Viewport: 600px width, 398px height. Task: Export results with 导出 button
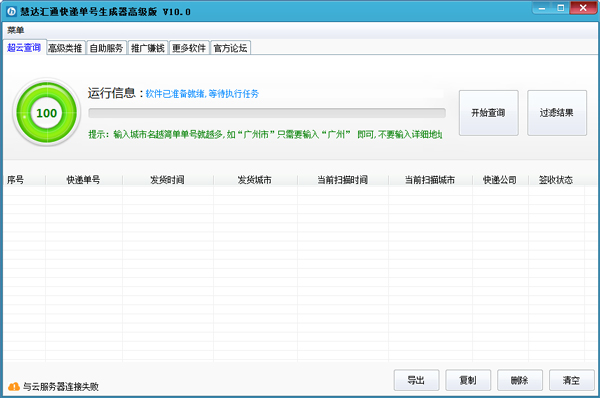416,380
